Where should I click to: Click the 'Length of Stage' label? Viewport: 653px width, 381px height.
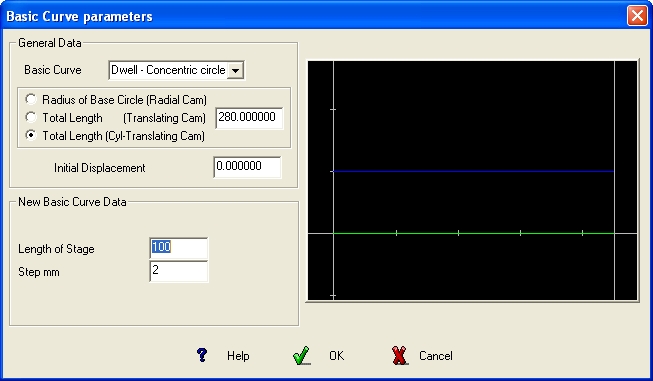tap(56, 249)
